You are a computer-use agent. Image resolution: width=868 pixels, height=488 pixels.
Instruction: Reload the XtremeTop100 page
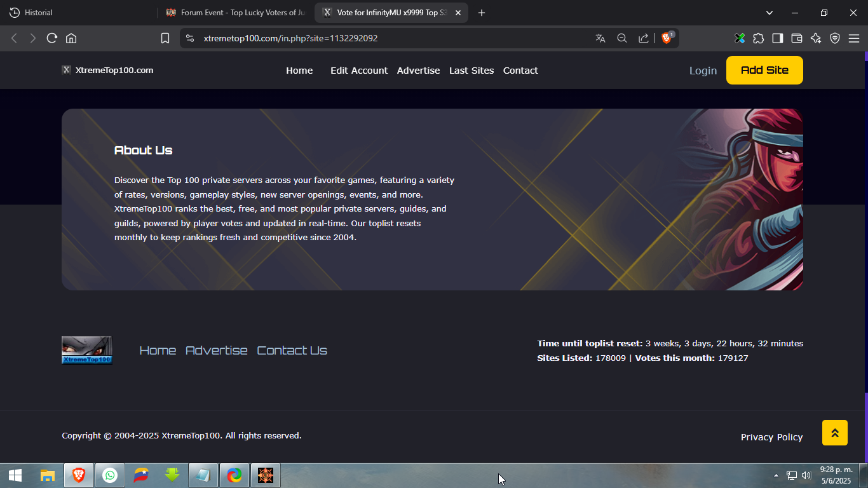click(52, 38)
